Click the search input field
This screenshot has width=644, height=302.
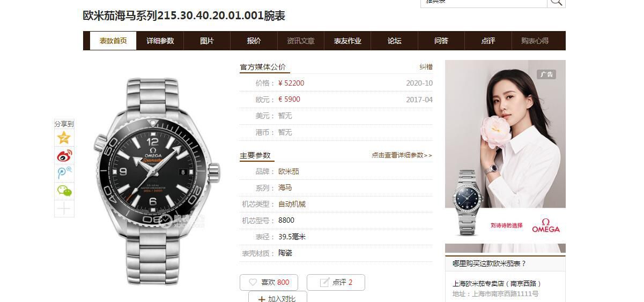pos(484,2)
